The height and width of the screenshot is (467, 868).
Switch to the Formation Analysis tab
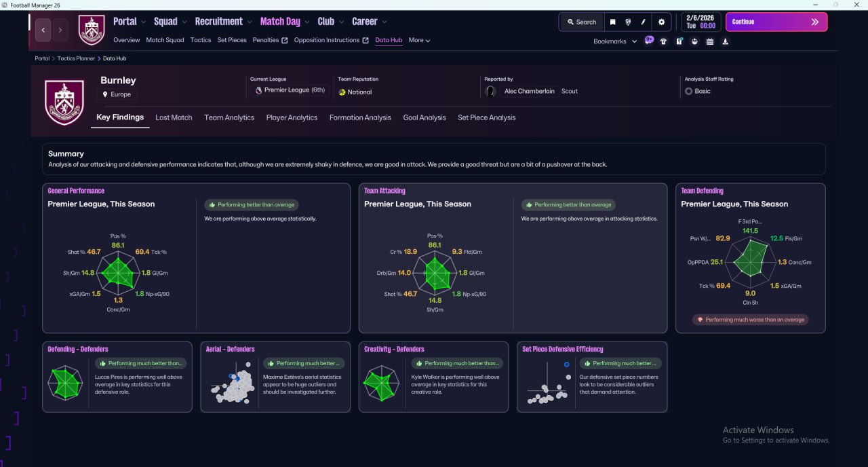[360, 117]
